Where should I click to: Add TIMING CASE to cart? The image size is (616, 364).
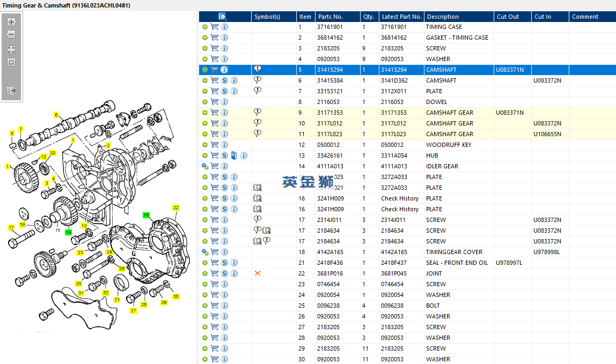tap(215, 27)
